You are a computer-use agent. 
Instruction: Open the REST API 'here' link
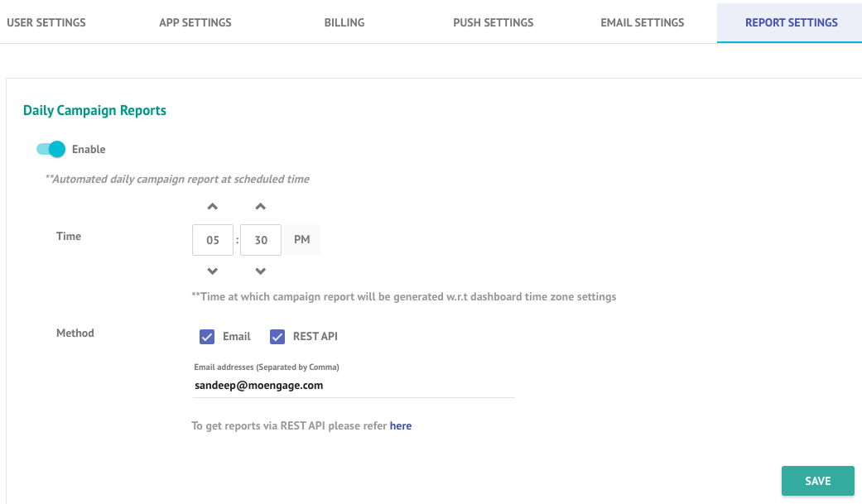click(401, 426)
